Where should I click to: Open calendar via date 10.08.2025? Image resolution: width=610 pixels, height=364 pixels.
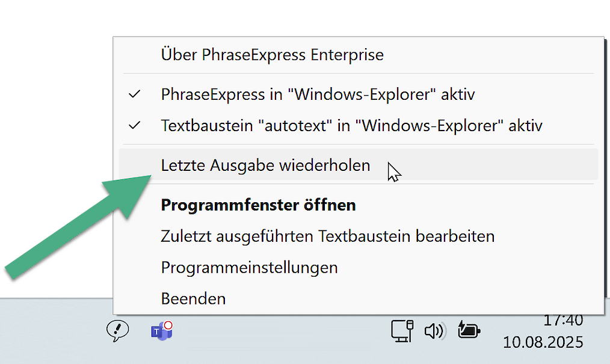point(543,342)
